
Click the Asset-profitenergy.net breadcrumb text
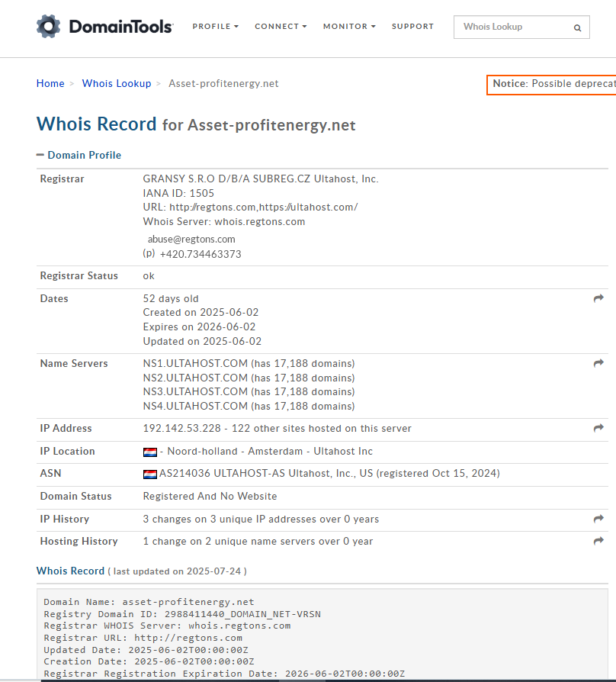(x=223, y=83)
